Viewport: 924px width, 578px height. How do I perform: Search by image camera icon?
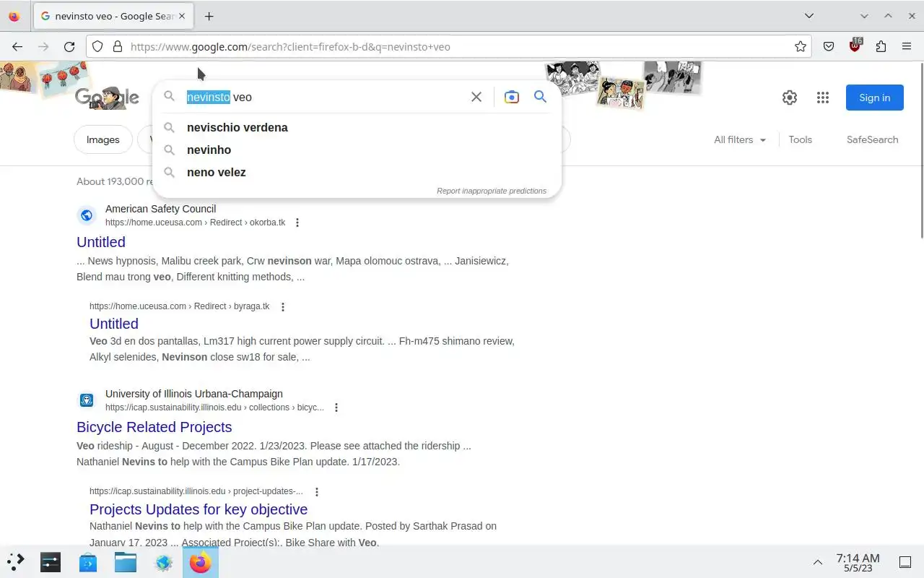(512, 97)
